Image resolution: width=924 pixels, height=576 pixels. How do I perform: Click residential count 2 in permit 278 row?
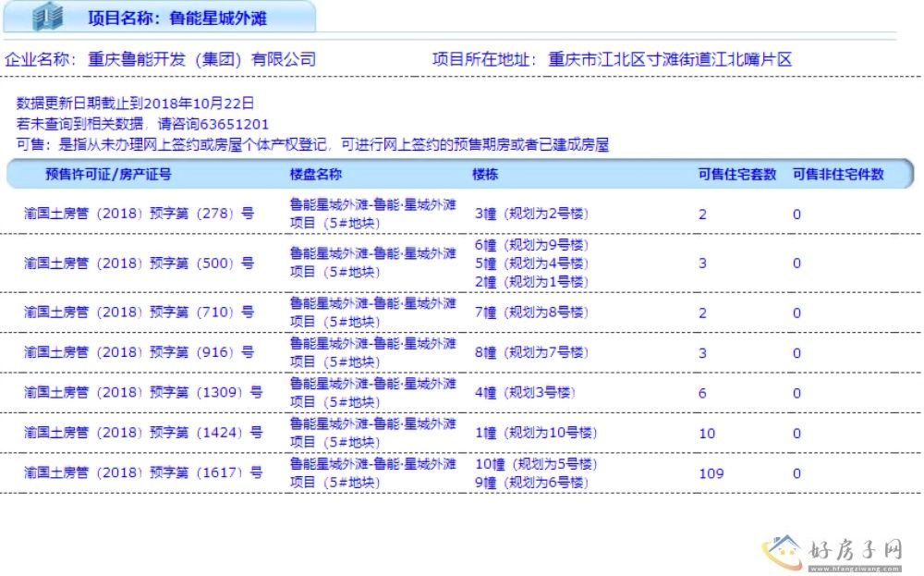(702, 214)
